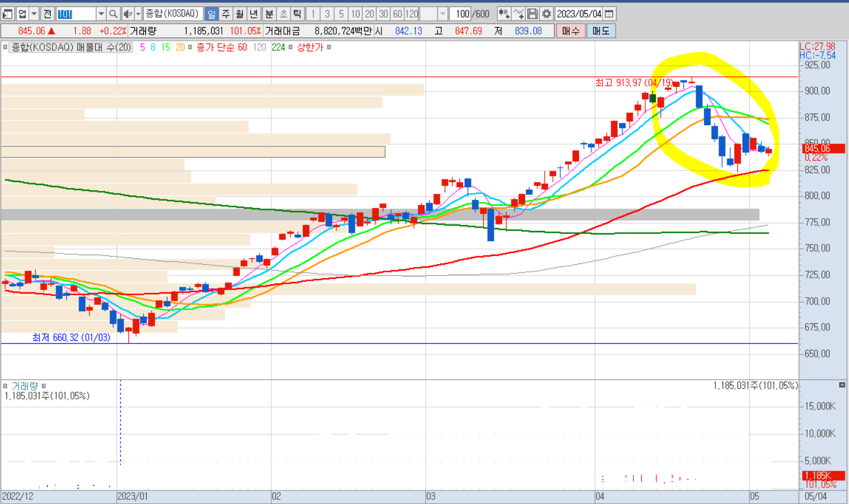The image size is (849, 504).
Task: Open the dropdown arrow next to 업
Action: [34, 14]
